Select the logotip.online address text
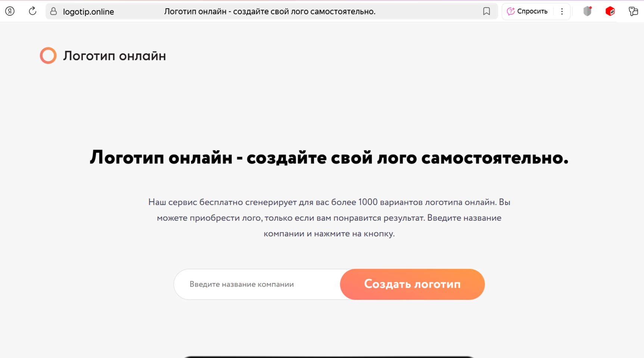This screenshot has width=644, height=358. 88,12
